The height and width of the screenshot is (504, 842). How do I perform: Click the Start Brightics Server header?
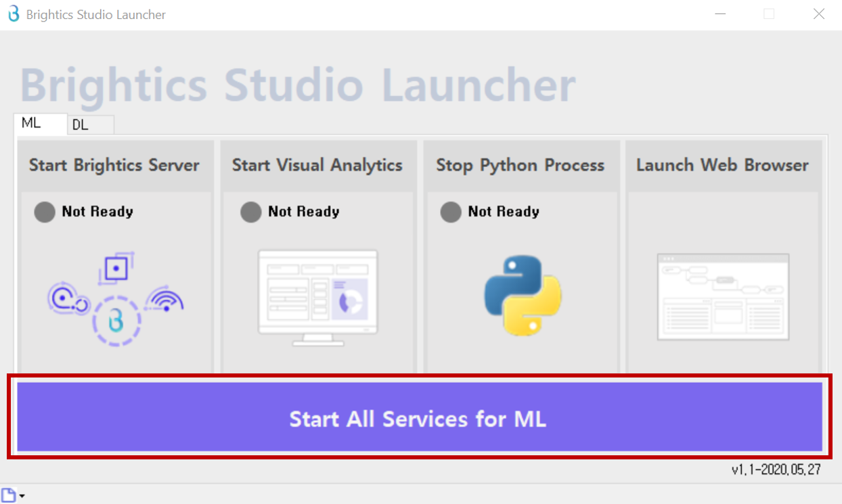click(x=114, y=165)
